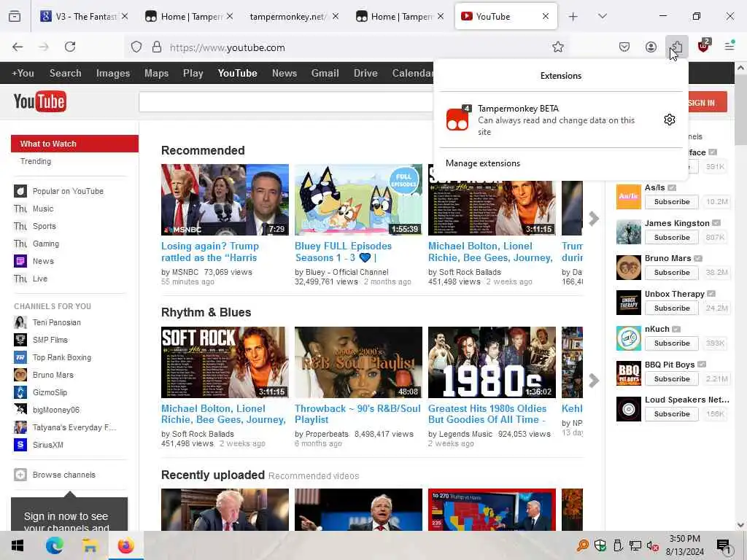The width and height of the screenshot is (747, 560).
Task: Subscribe to nKuch
Action: click(x=672, y=343)
